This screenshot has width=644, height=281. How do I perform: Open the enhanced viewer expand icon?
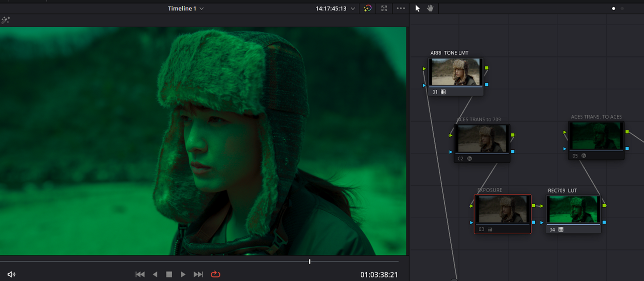pos(384,9)
